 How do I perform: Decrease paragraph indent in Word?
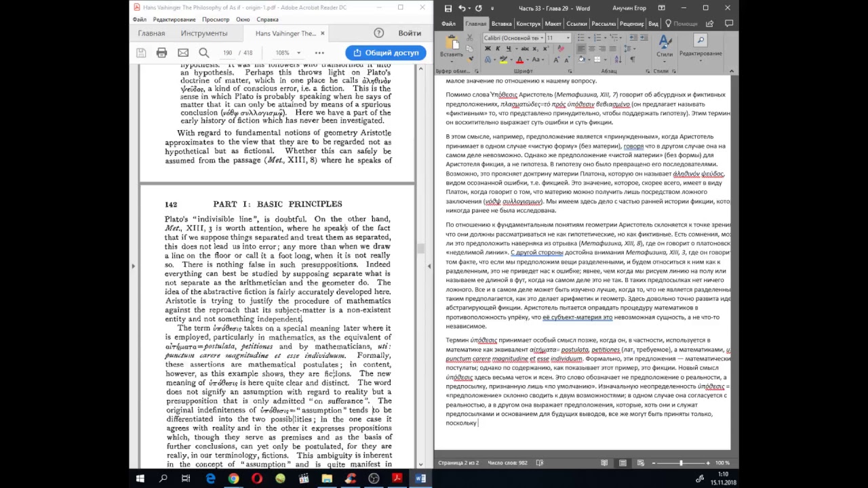633,37
